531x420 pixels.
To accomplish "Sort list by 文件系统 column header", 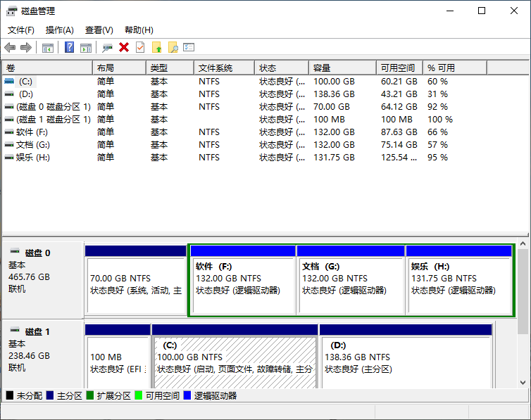I will coord(223,68).
